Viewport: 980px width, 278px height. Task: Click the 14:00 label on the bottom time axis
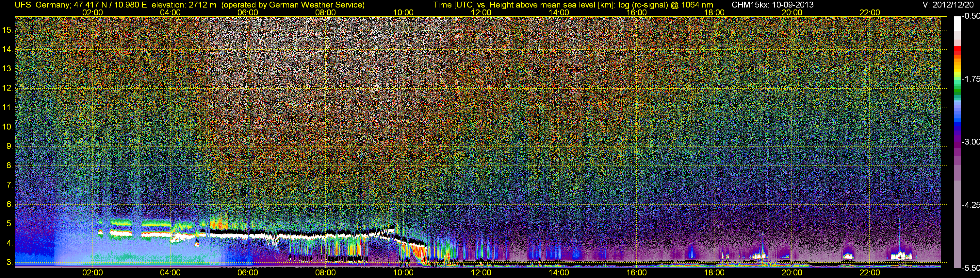click(x=559, y=273)
